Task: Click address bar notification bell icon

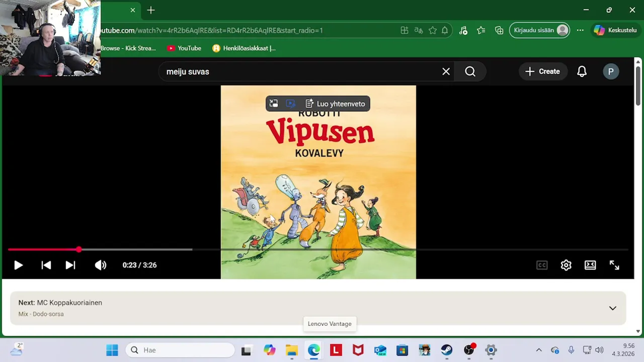Action: pyautogui.click(x=445, y=30)
